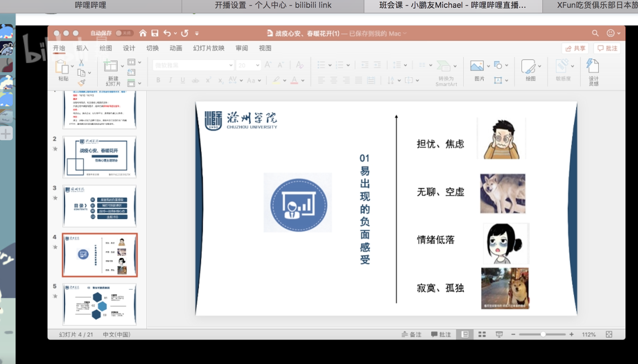Click the zoom slider handle
The width and height of the screenshot is (638, 364).
pyautogui.click(x=543, y=334)
